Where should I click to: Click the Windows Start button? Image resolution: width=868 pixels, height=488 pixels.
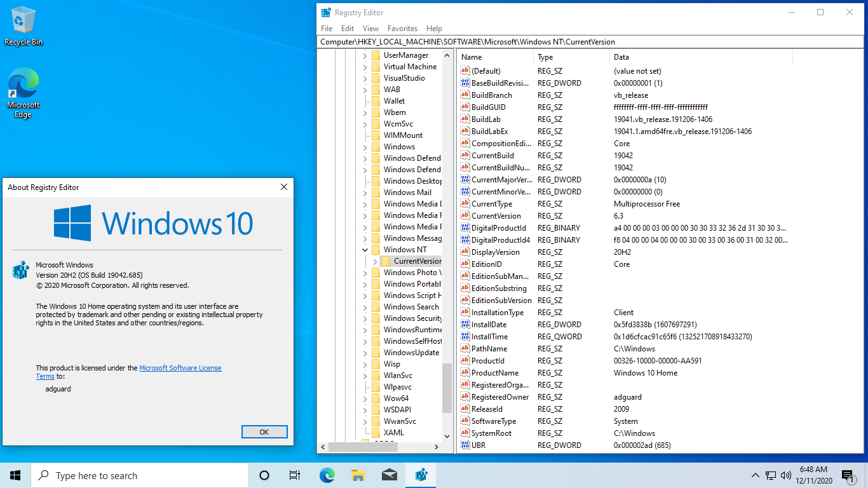(15, 475)
